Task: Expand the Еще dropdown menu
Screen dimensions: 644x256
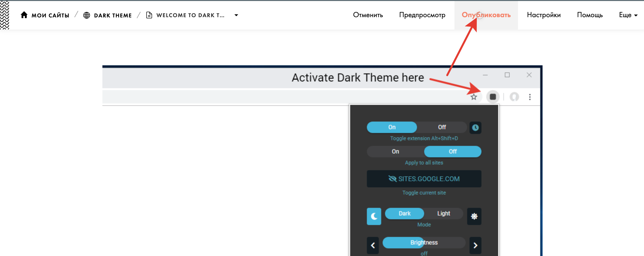Action: coord(628,15)
